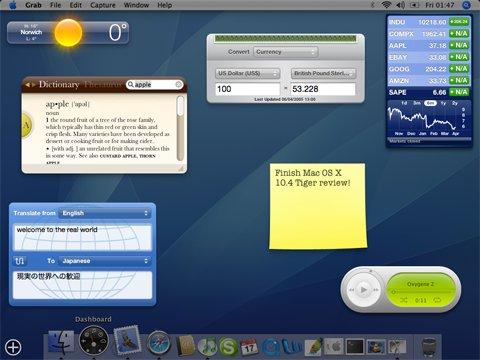
Task: Open the Finder icon in the Dock
Action: click(61, 343)
